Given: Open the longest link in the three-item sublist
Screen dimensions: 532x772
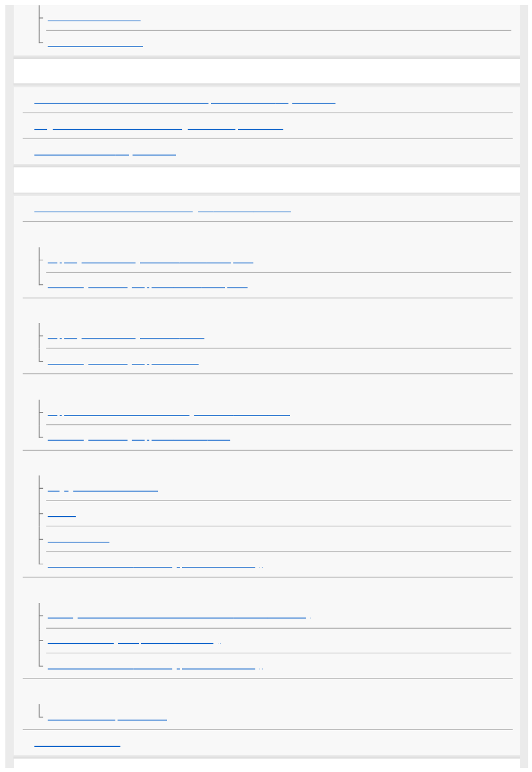Looking at the screenshot, I should (x=179, y=616).
